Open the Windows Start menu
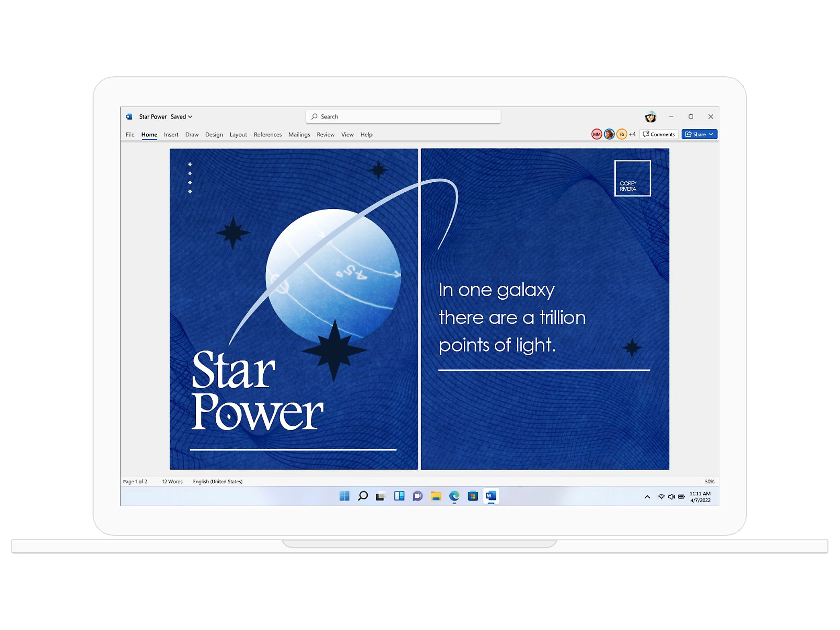The width and height of the screenshot is (840, 630). pos(345,496)
